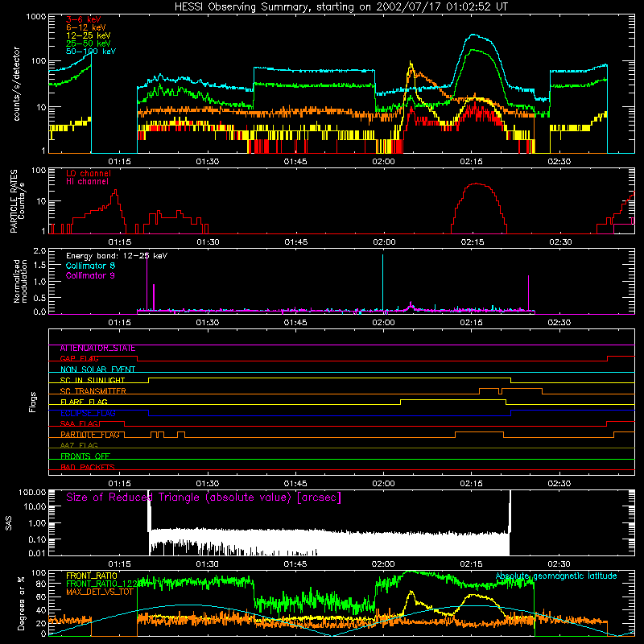Click the "NON_SOLAR_EVENT" flag label

pyautogui.click(x=97, y=369)
